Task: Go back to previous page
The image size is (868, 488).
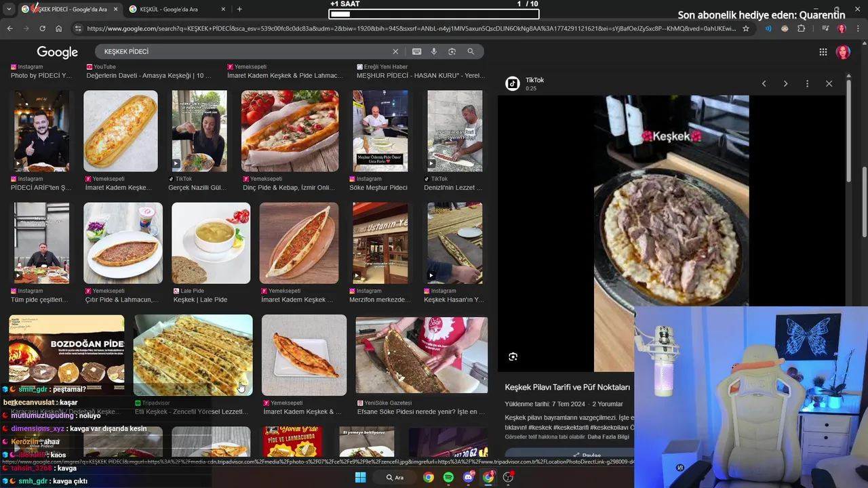Action: click(x=9, y=28)
